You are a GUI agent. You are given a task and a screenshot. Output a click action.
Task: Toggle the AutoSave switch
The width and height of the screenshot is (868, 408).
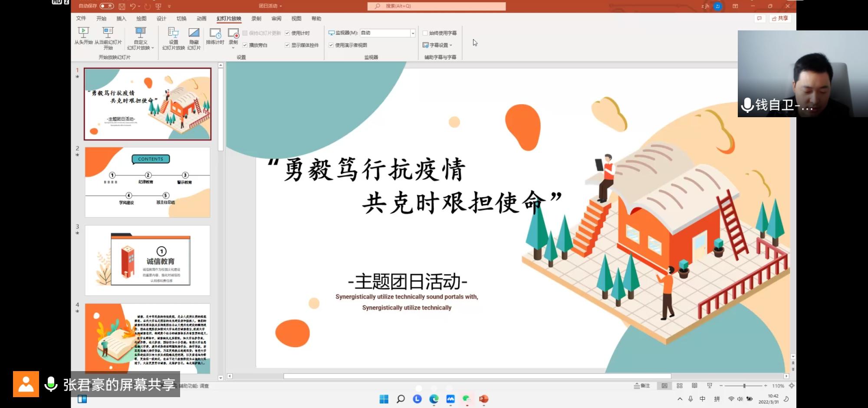pos(106,6)
